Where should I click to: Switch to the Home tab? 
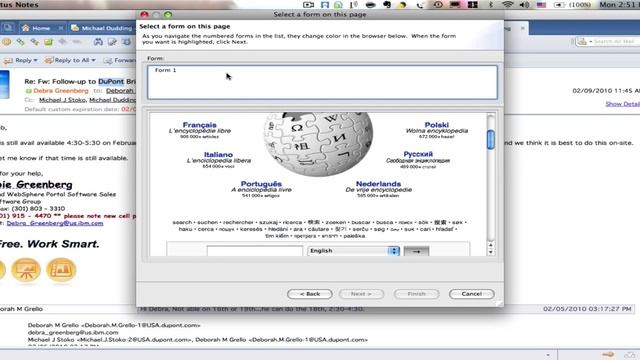pos(41,28)
